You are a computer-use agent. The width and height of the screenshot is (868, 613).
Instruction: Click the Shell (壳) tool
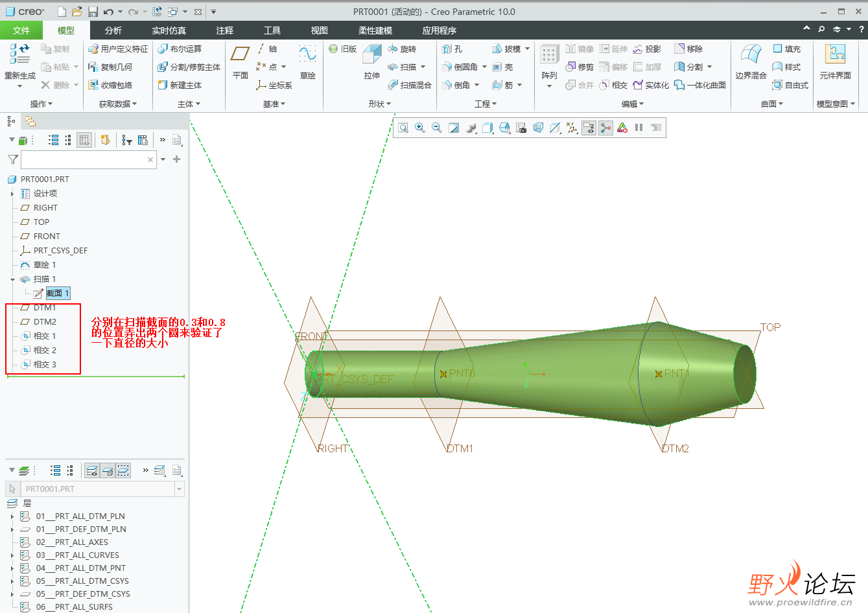click(x=502, y=67)
